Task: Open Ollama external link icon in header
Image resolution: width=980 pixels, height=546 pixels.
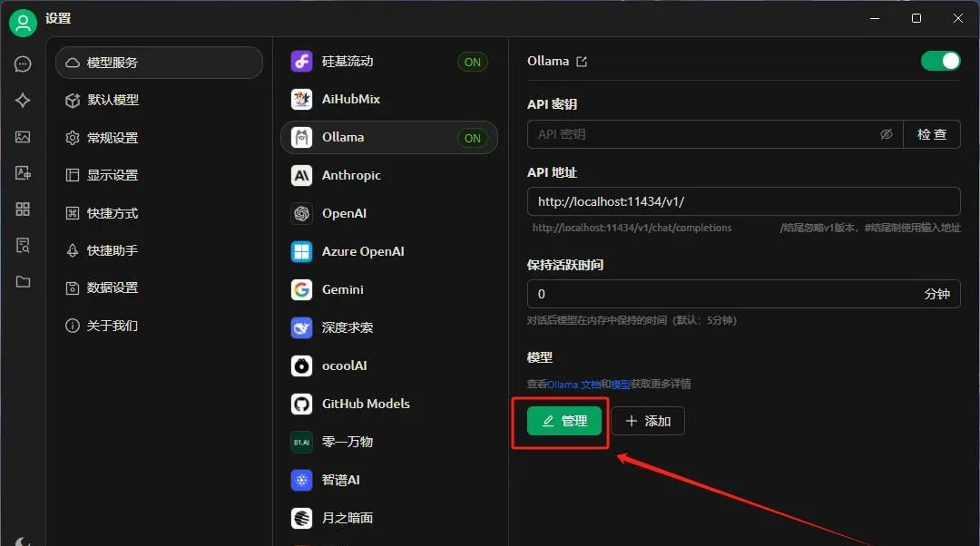Action: 582,62
